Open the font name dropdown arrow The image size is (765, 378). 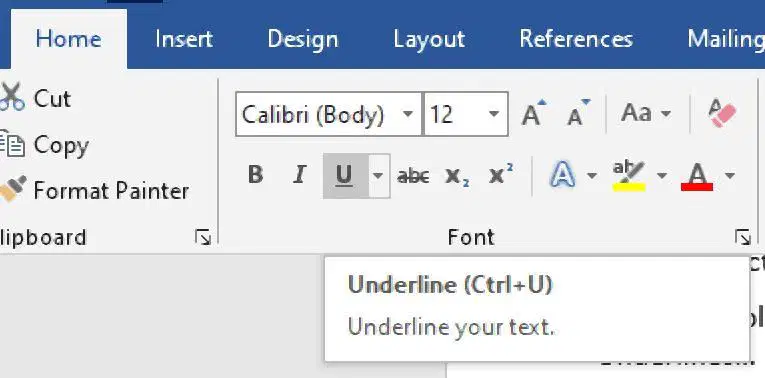pos(408,114)
